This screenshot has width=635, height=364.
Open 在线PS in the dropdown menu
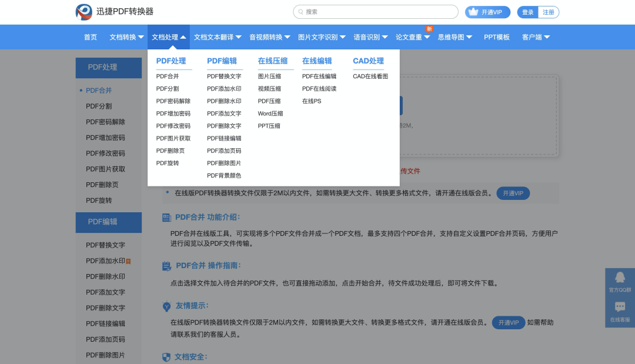click(312, 101)
